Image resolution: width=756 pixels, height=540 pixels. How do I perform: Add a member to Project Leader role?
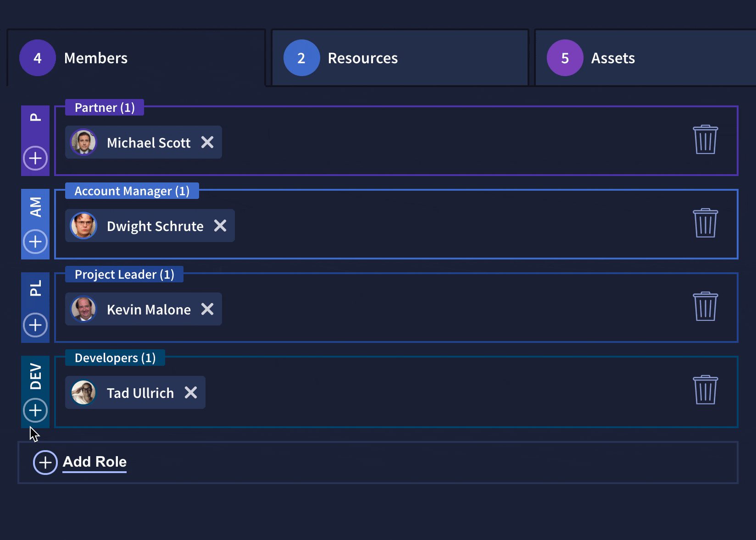[35, 325]
